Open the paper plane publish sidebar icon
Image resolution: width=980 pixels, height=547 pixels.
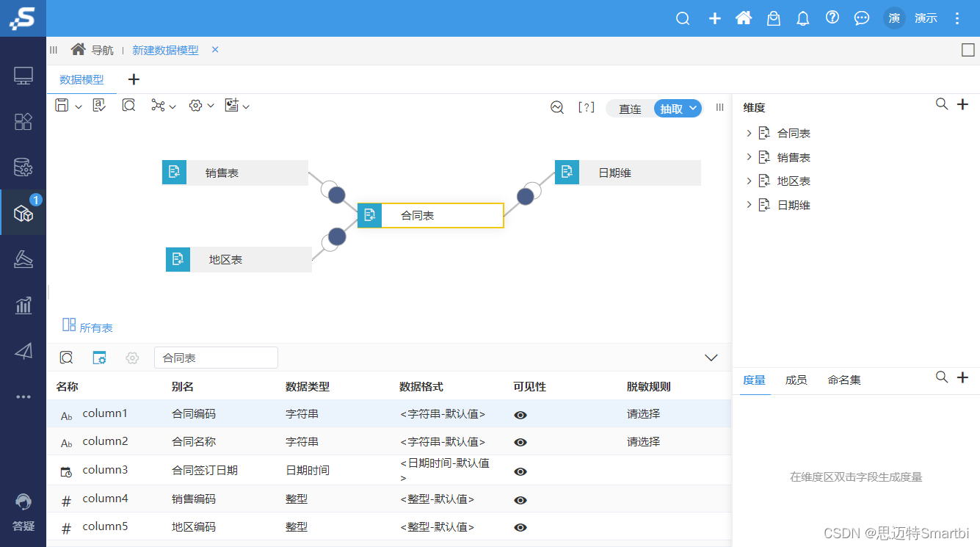pyautogui.click(x=23, y=351)
